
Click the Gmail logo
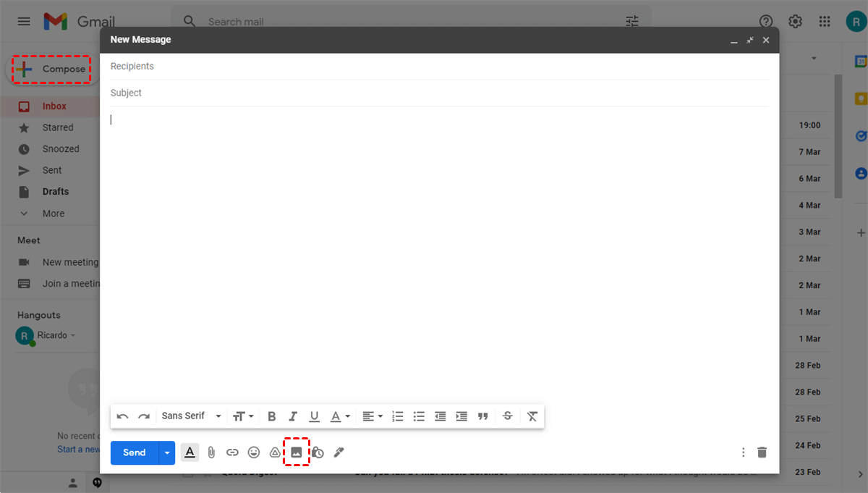click(79, 22)
